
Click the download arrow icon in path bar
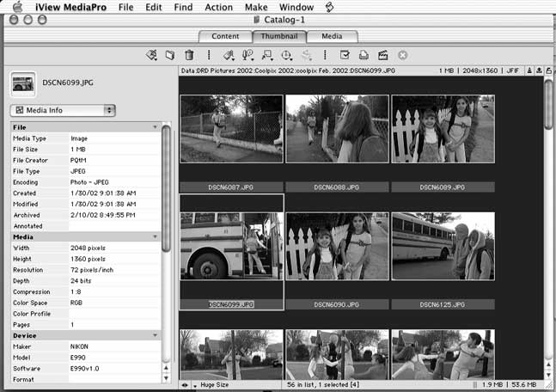(x=529, y=70)
